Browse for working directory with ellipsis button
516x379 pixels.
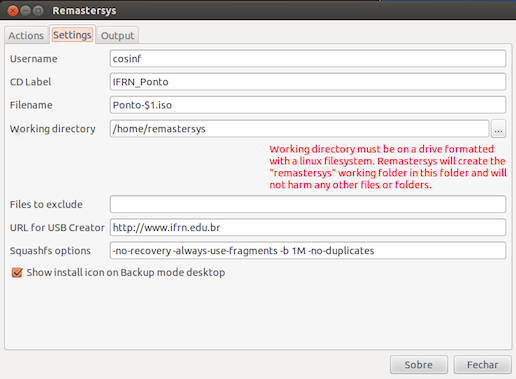pyautogui.click(x=498, y=129)
